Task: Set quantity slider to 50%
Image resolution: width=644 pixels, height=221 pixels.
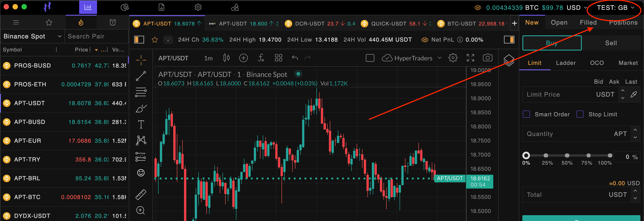Action: tap(567, 155)
